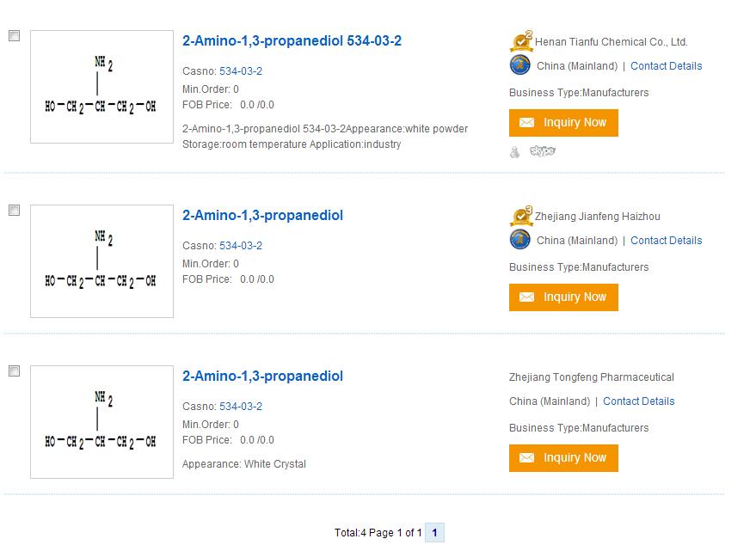Click CAS number 534-03-2 in second listing

coord(241,246)
